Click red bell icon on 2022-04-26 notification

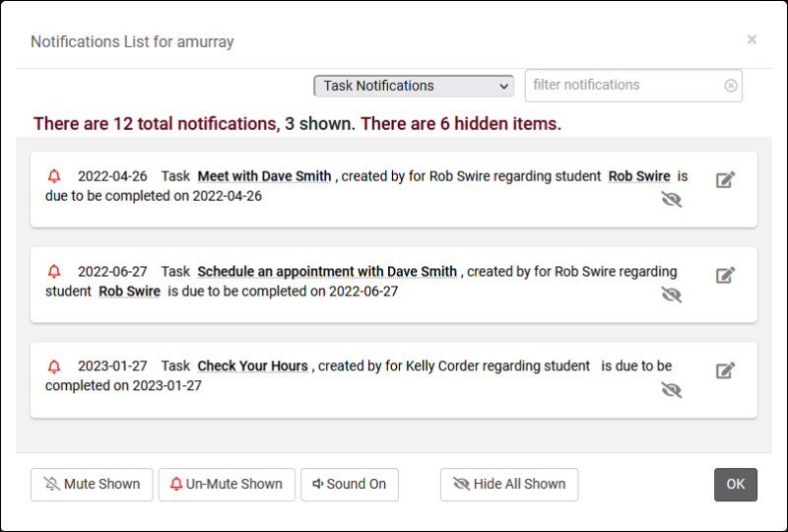click(54, 176)
